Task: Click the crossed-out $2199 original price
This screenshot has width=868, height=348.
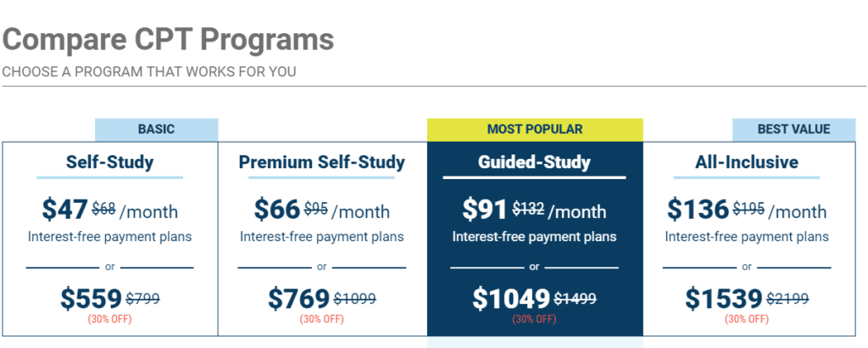Action: 787,300
